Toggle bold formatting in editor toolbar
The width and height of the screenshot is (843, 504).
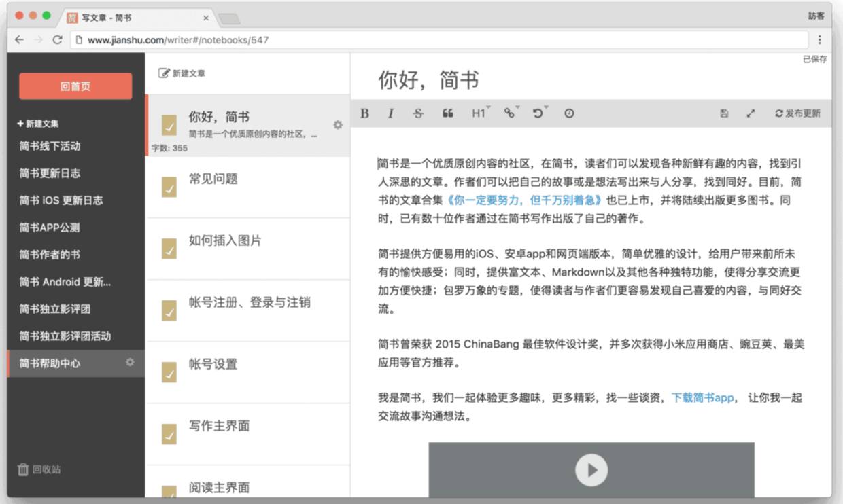(x=364, y=113)
